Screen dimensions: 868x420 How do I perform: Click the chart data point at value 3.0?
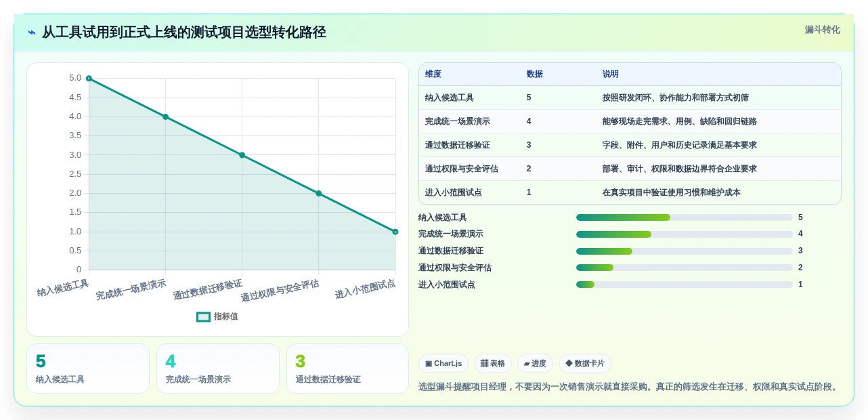coord(242,155)
